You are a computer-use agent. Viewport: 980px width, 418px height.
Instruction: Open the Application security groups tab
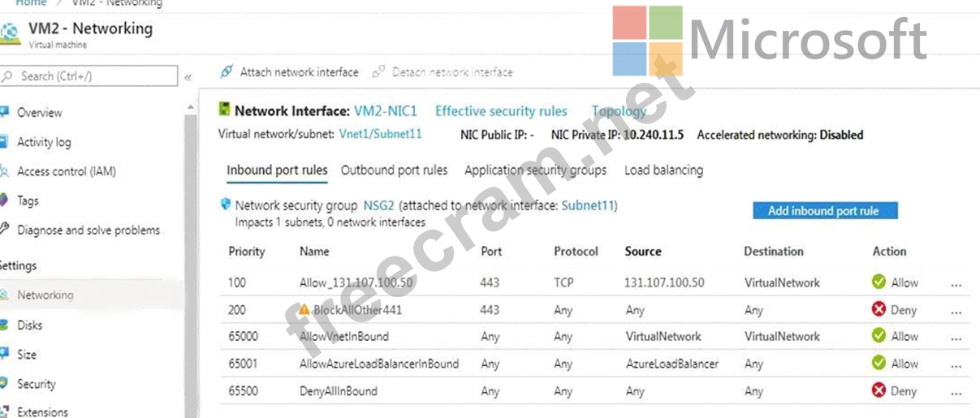pos(535,170)
